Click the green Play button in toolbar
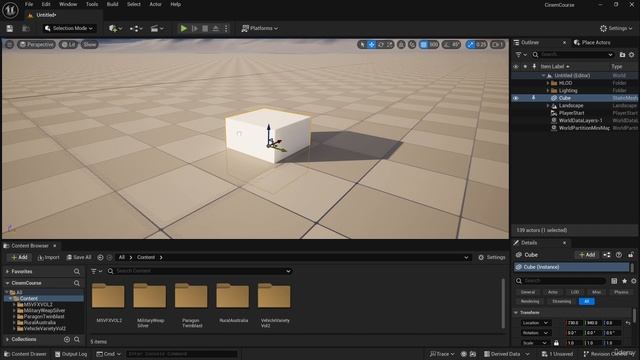This screenshot has height=360, width=640. (x=184, y=28)
